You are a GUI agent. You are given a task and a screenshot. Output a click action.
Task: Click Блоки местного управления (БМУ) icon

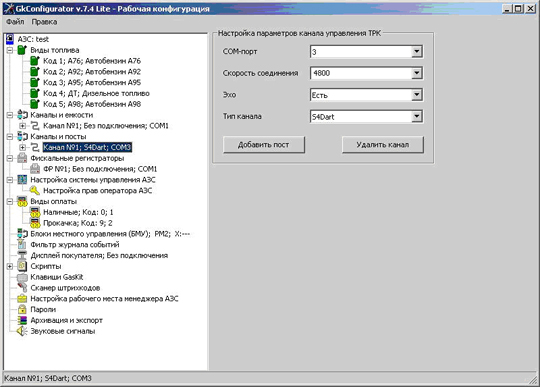pos(22,234)
